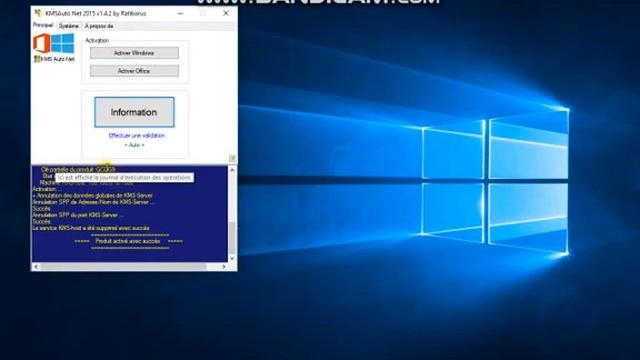
Task: Click the small icon at the log's top-right corner
Action: [x=232, y=158]
